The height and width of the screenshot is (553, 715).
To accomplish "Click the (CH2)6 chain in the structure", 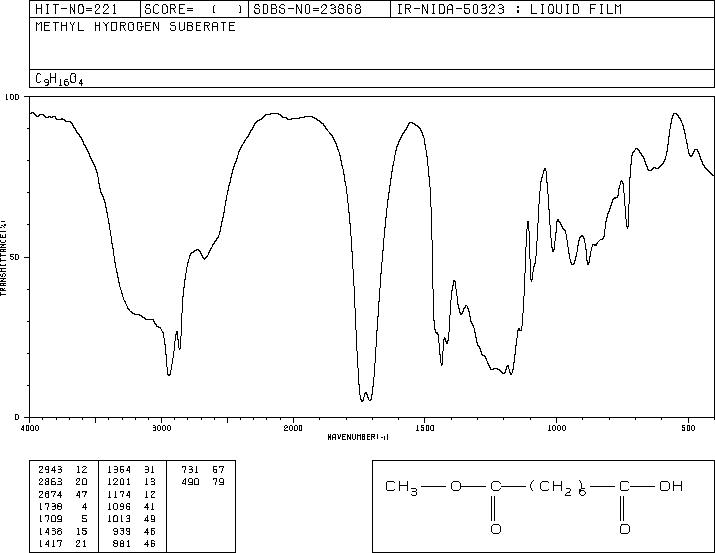I will point(557,487).
